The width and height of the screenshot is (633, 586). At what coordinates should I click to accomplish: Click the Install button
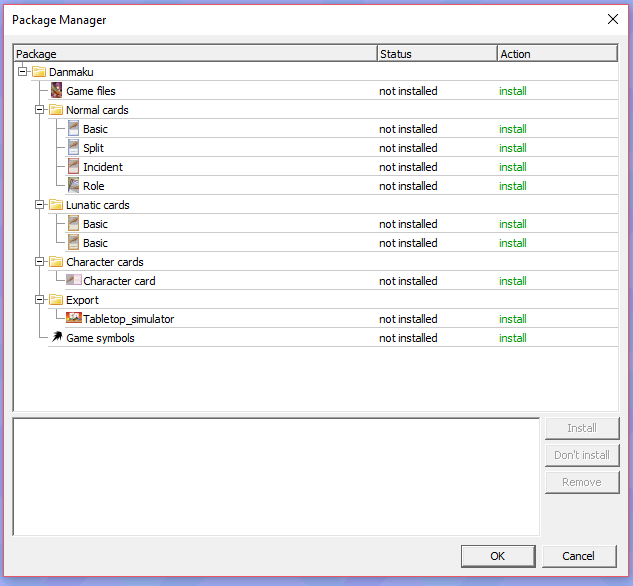pos(582,428)
